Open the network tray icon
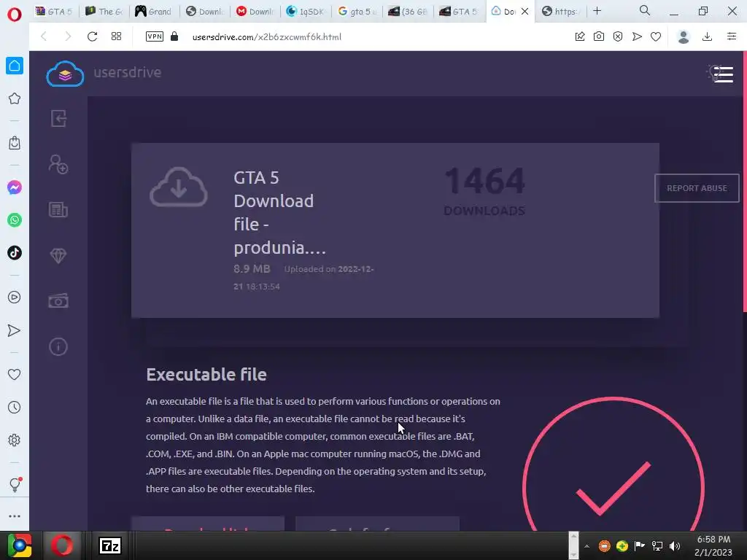 pos(657,546)
